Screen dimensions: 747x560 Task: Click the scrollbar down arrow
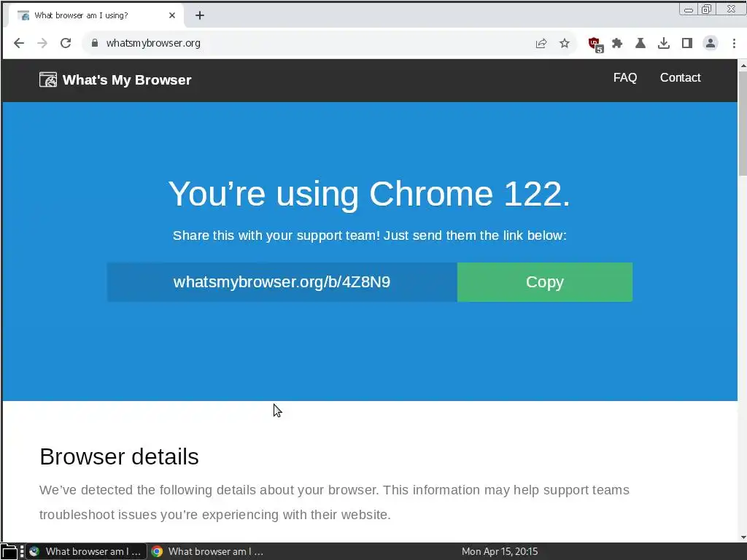click(742, 537)
